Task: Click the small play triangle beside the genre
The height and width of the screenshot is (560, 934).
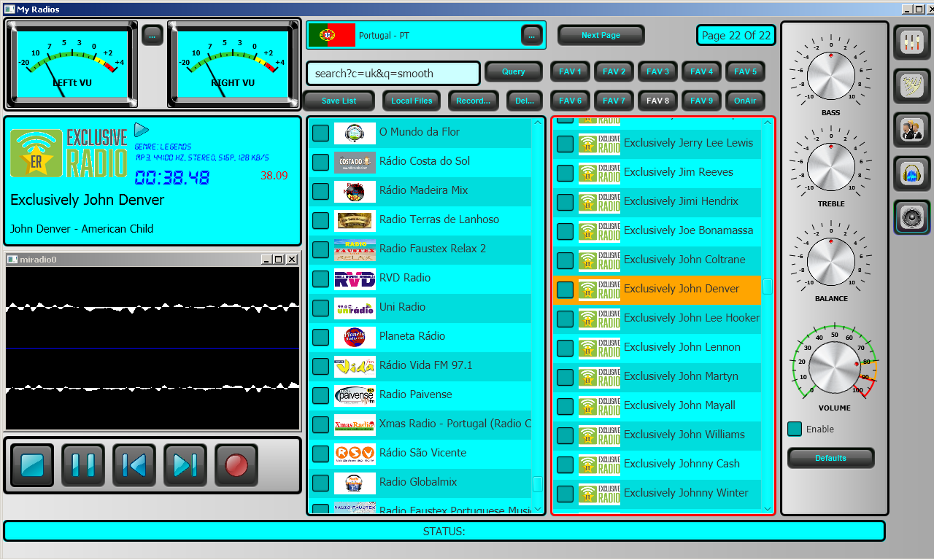Action: [x=142, y=130]
